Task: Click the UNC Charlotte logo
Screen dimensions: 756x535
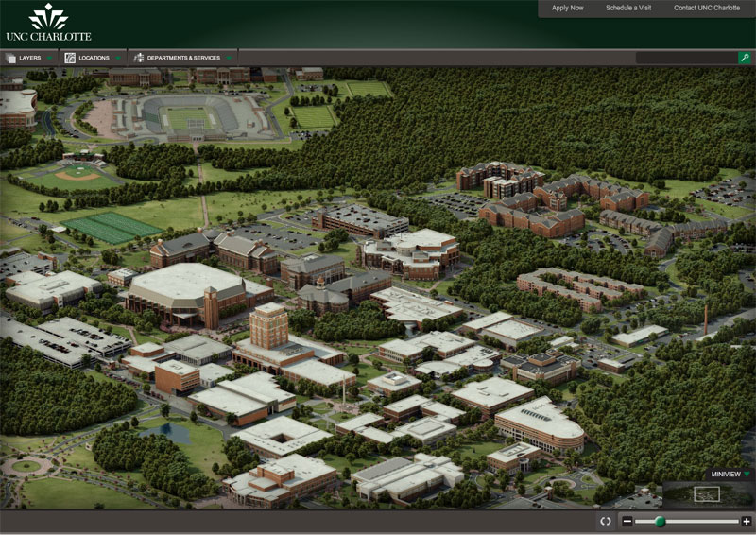Action: pyautogui.click(x=48, y=23)
